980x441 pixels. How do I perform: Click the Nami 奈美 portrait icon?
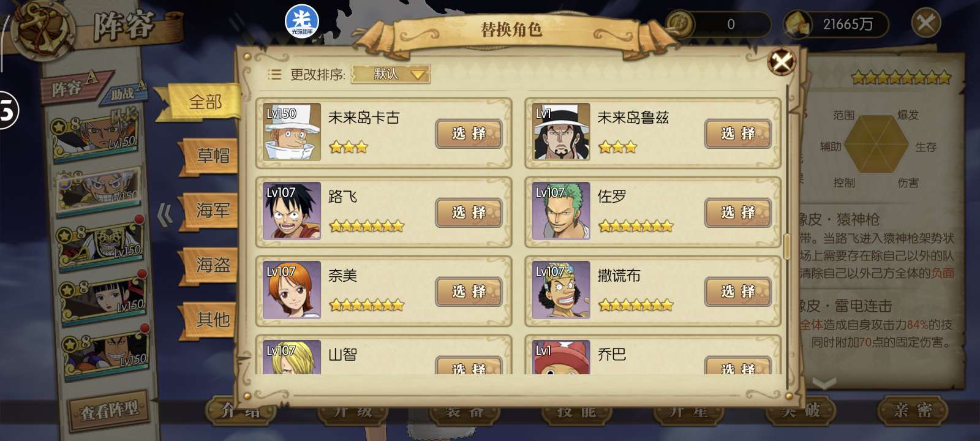click(x=292, y=290)
